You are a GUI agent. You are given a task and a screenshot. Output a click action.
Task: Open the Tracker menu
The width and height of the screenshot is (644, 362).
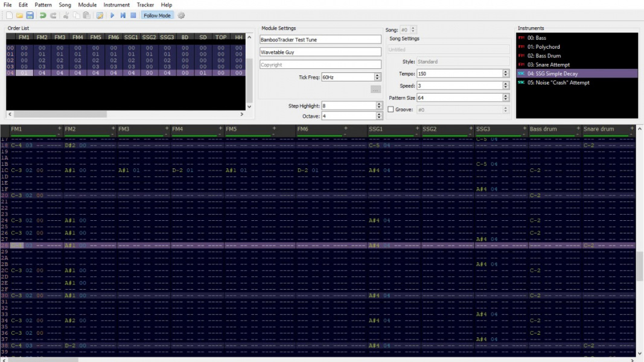coord(145,5)
